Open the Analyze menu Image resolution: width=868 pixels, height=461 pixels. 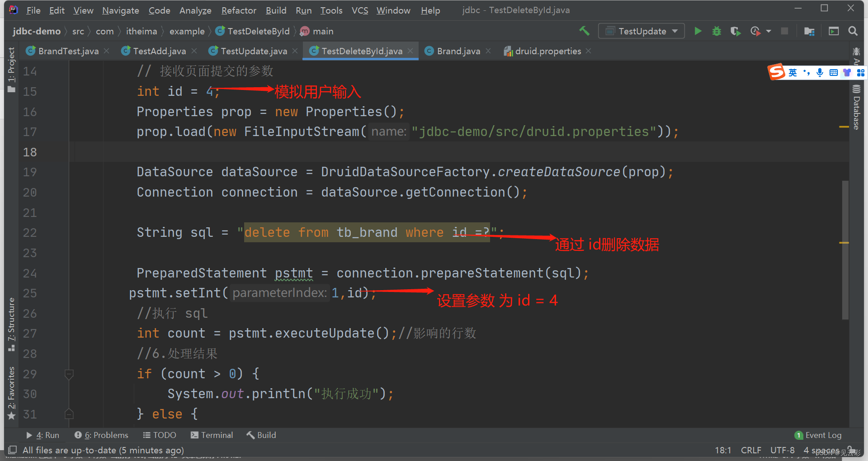coord(195,10)
